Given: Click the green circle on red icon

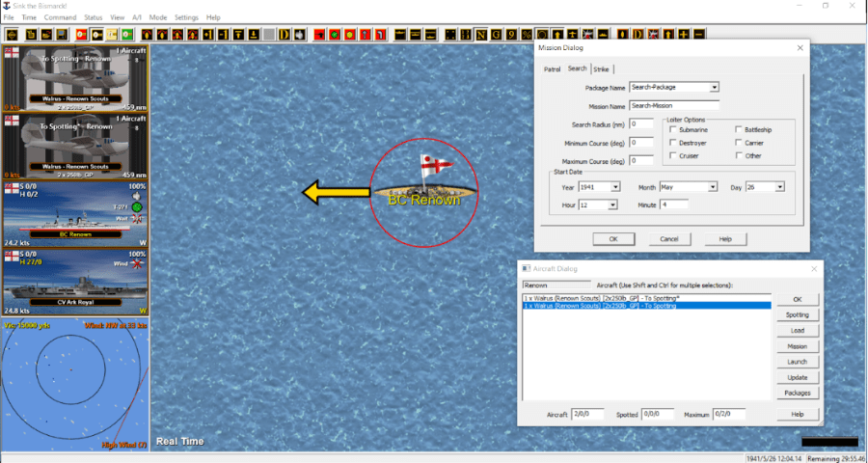Looking at the screenshot, I should [335, 35].
